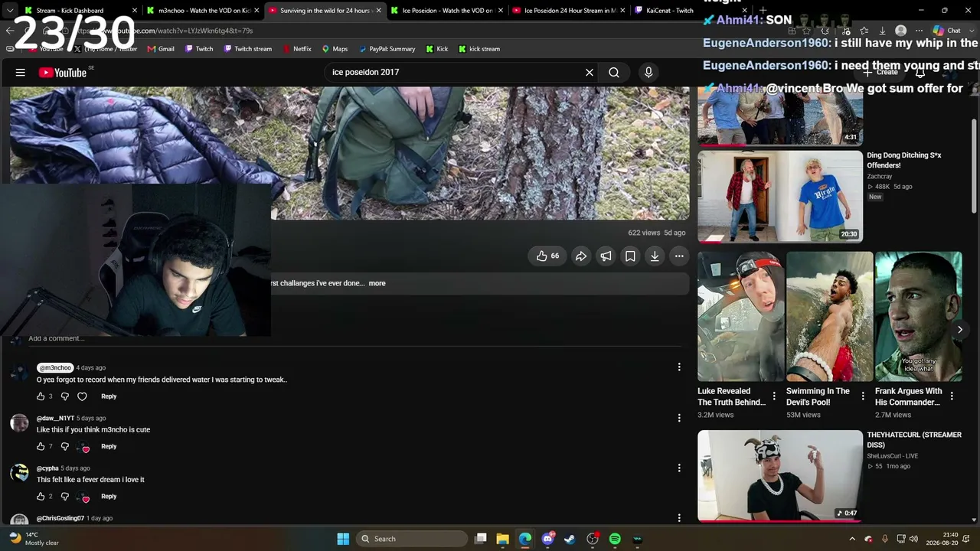Open the 'Luke Revealed The Truth Behind' short
This screenshot has height=551, width=980.
[740, 317]
